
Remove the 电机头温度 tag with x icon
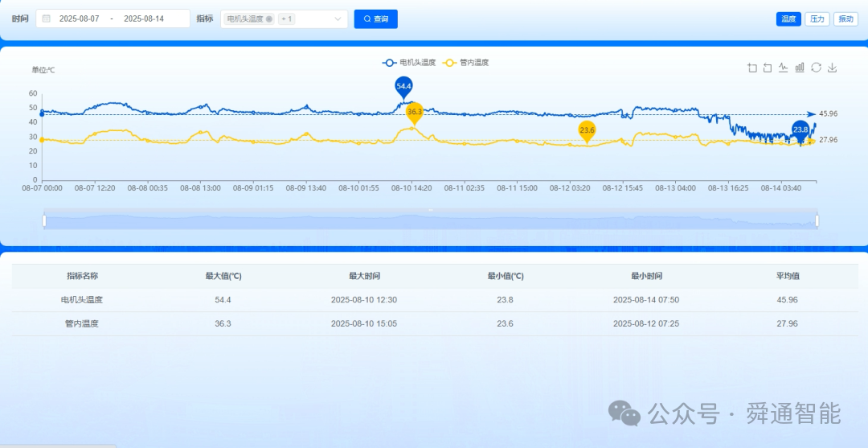(x=269, y=18)
